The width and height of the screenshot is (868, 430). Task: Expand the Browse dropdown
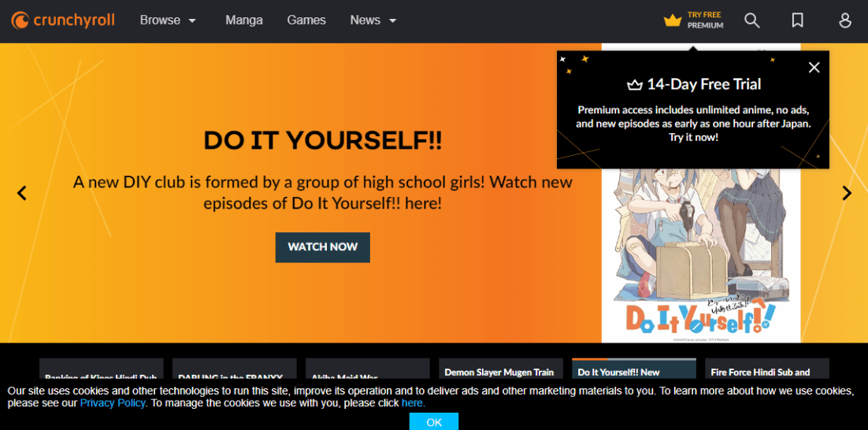point(169,20)
